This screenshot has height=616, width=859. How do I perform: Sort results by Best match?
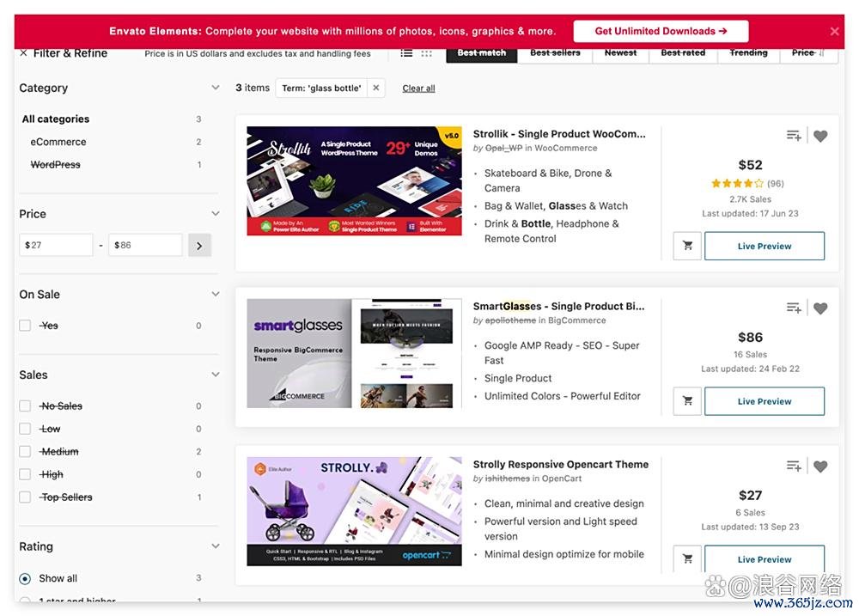point(482,53)
